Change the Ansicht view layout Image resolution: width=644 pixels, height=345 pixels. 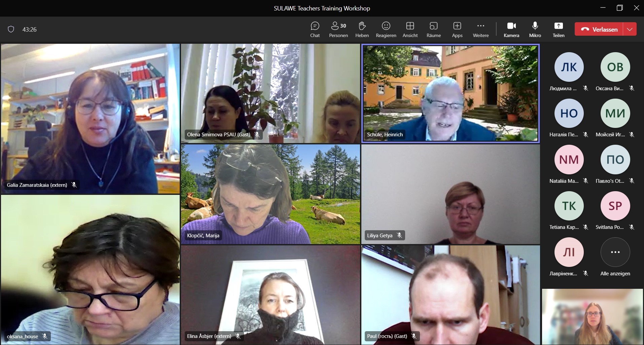tap(410, 30)
